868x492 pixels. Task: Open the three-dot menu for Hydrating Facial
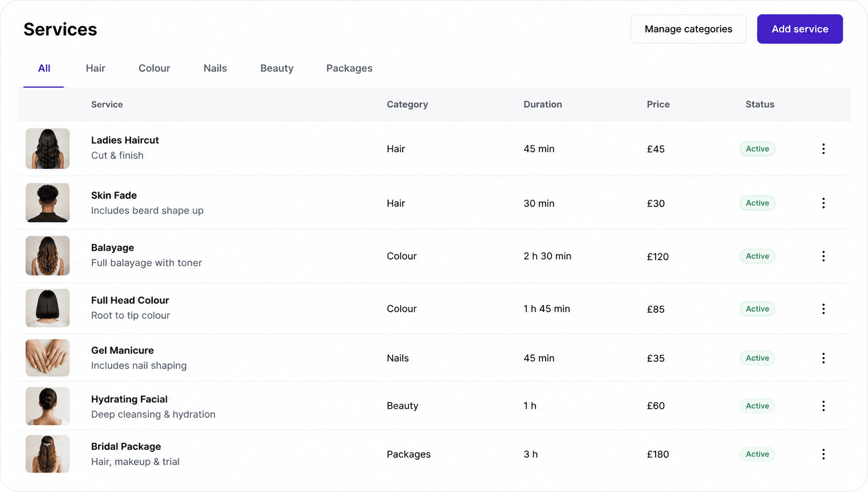(x=823, y=406)
